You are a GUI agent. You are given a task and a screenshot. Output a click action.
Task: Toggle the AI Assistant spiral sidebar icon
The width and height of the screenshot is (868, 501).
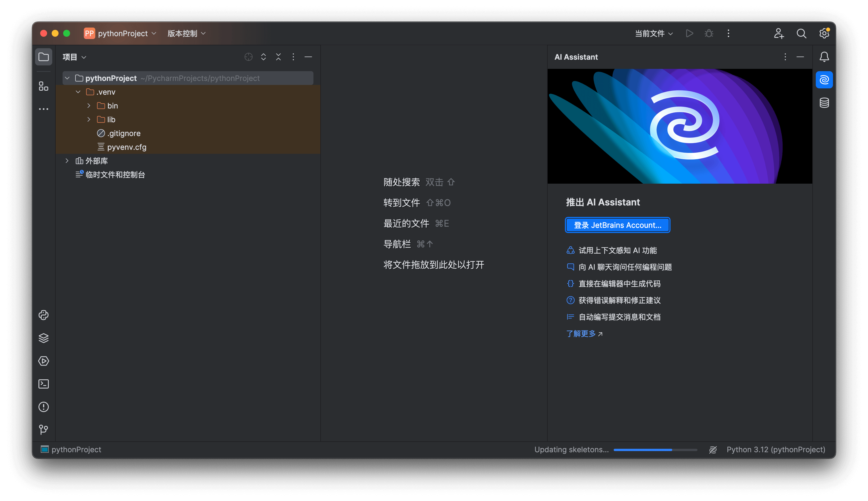[824, 80]
